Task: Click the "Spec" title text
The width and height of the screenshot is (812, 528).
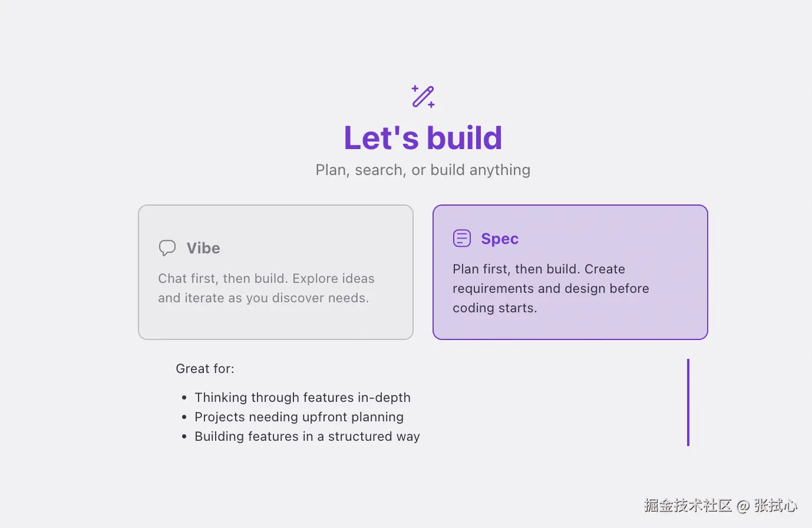Action: click(x=500, y=239)
